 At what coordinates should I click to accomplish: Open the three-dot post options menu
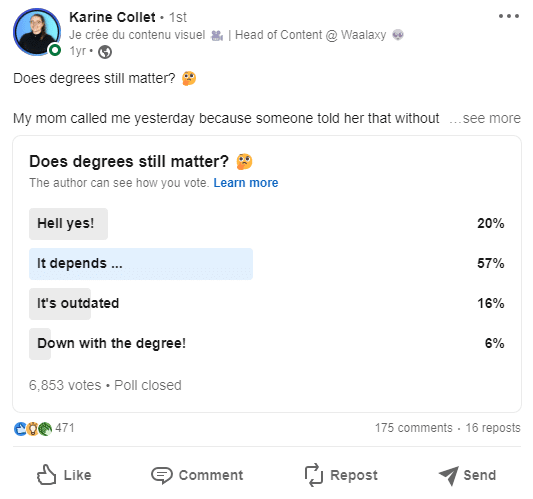(509, 16)
